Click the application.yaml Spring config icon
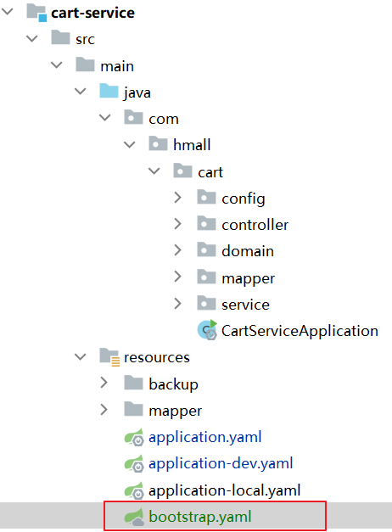This screenshot has height=532, width=392. (134, 437)
